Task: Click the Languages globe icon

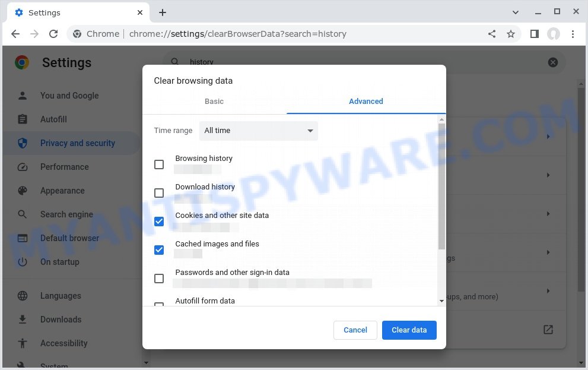Action: coord(23,296)
